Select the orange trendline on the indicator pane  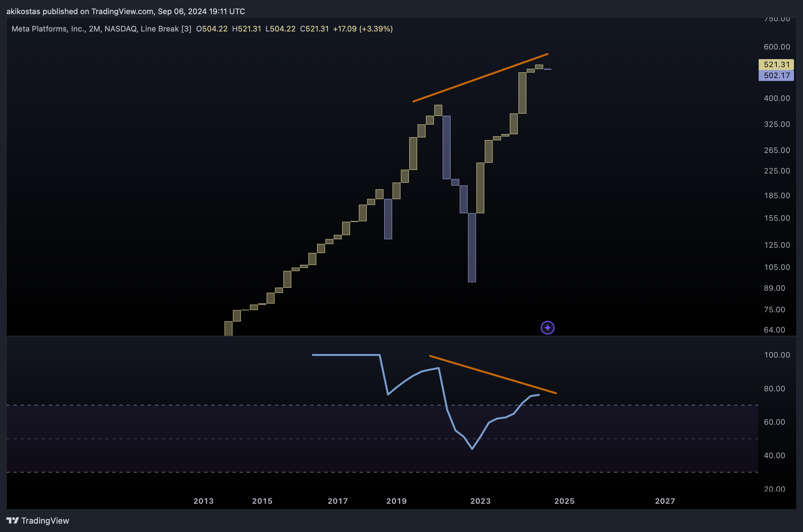pyautogui.click(x=493, y=375)
